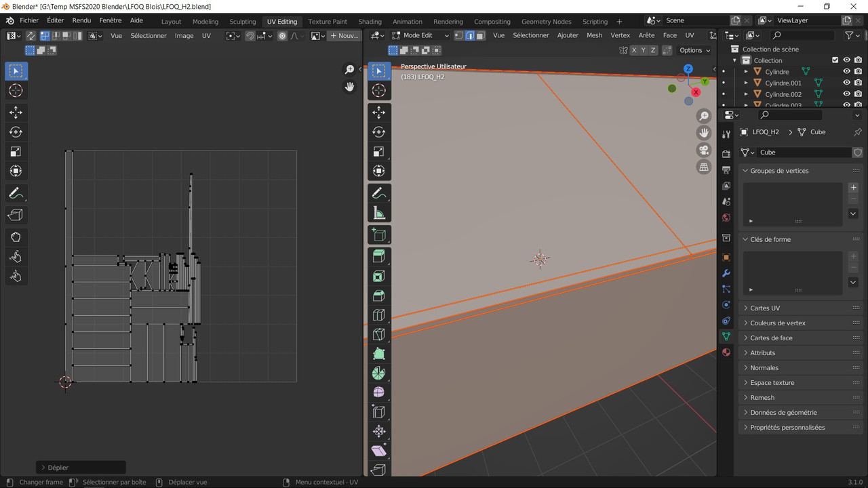Toggle visibility of Cylindre.002 object
Image resolution: width=868 pixels, height=488 pixels.
pyautogui.click(x=846, y=94)
